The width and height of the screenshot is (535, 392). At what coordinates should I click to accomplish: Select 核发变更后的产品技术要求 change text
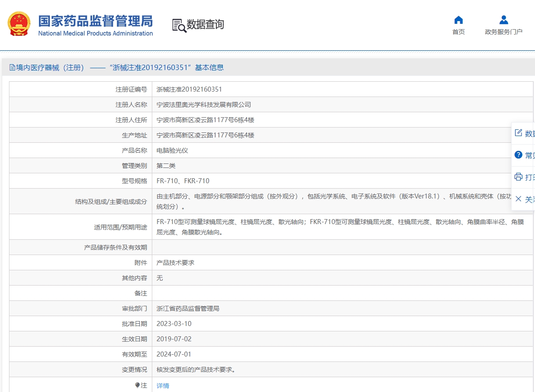[x=196, y=370]
